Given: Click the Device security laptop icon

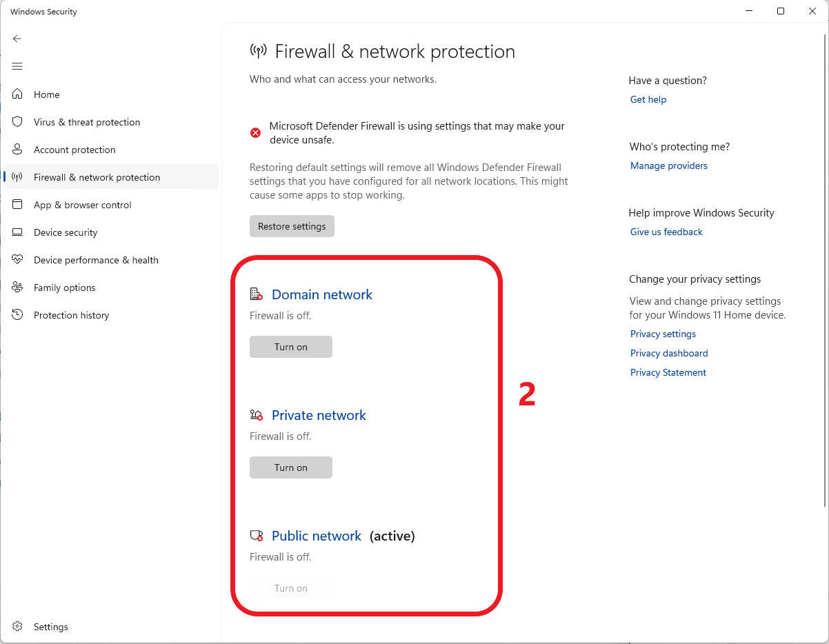Looking at the screenshot, I should pos(18,232).
